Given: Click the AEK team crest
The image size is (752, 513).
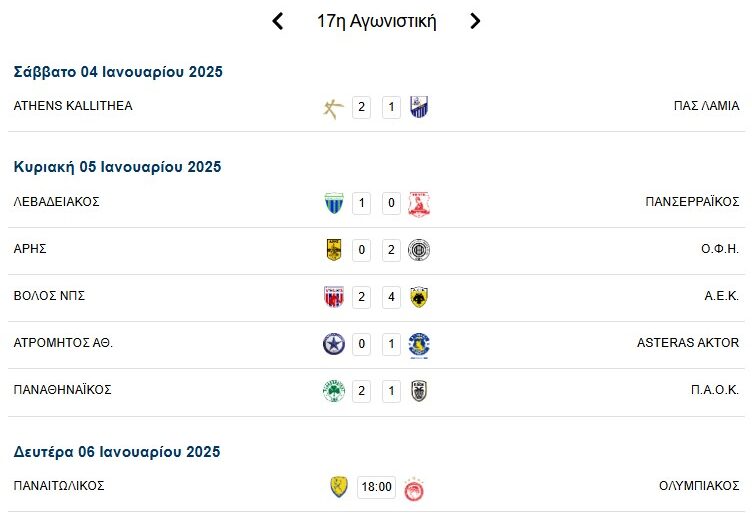Looking at the screenshot, I should coord(419,297).
